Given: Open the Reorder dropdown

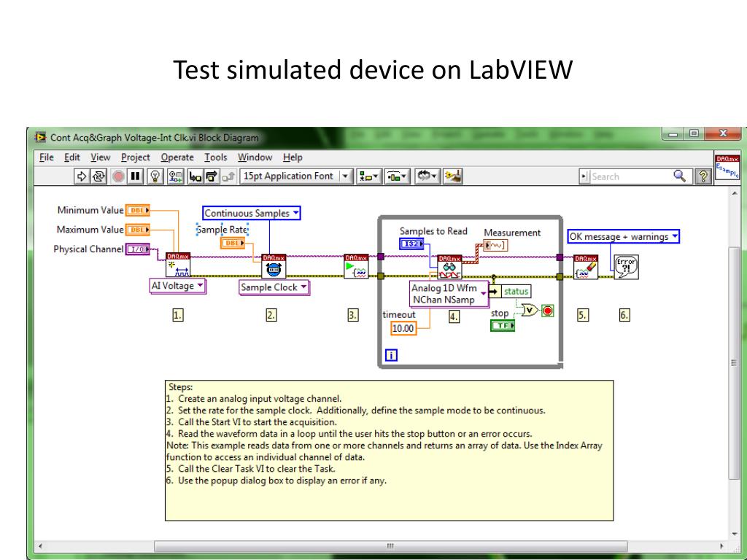Looking at the screenshot, I should 427,176.
